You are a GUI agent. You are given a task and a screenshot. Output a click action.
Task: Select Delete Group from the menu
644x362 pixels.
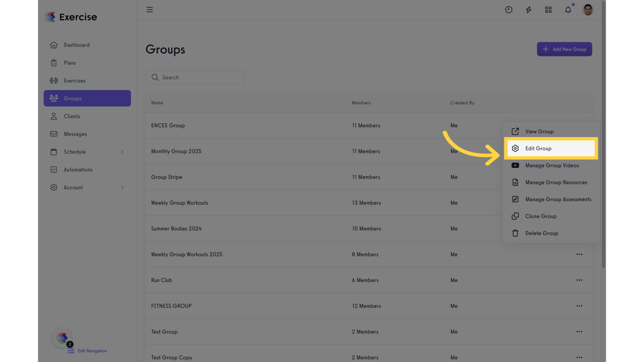click(x=542, y=233)
